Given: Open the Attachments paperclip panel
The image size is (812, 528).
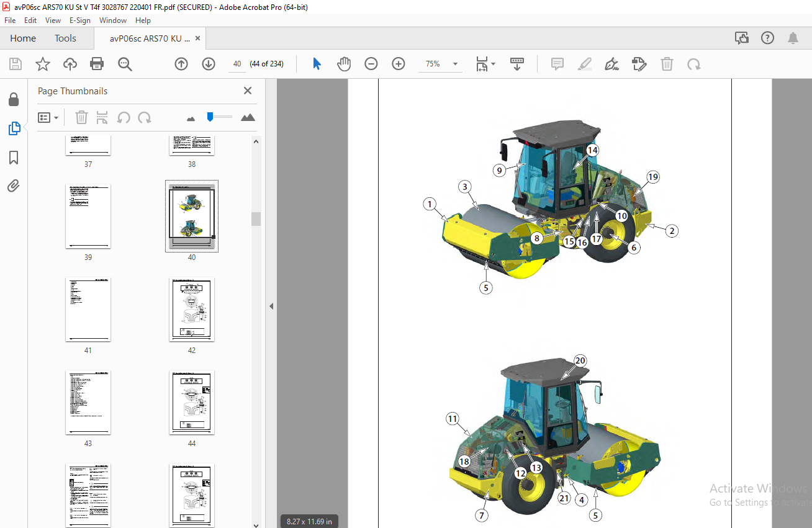Looking at the screenshot, I should click(x=14, y=186).
